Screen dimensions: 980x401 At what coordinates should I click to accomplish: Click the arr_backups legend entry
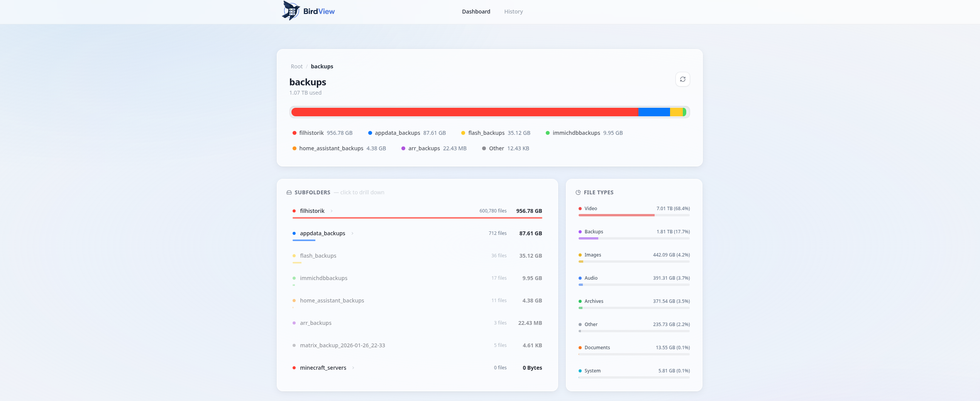(x=434, y=148)
